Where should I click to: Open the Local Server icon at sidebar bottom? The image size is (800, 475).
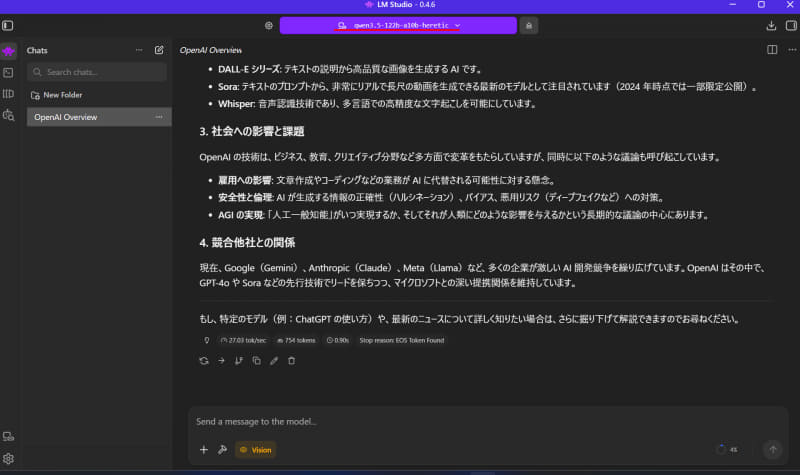click(x=8, y=437)
